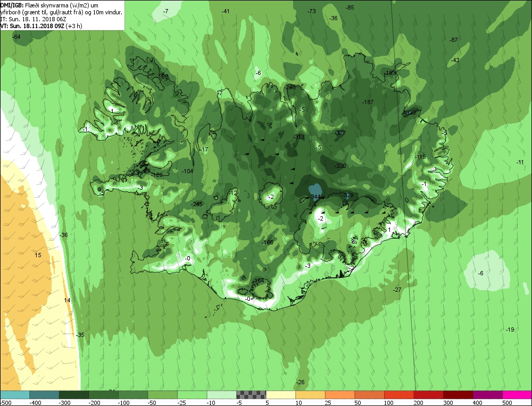532x406 pixels.
Task: Click the '-11' value over the sea
Action: click(x=520, y=162)
